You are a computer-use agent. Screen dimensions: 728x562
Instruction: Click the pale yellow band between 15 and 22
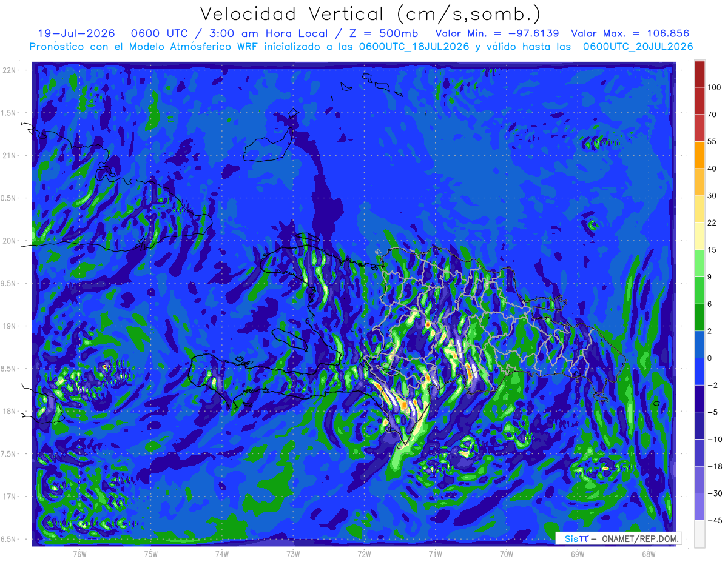click(699, 236)
